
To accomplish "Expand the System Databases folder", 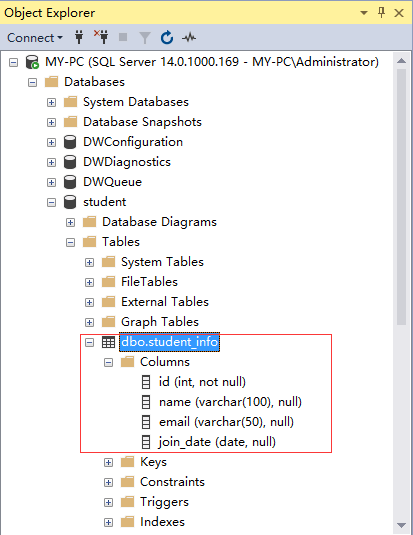I will [51, 102].
